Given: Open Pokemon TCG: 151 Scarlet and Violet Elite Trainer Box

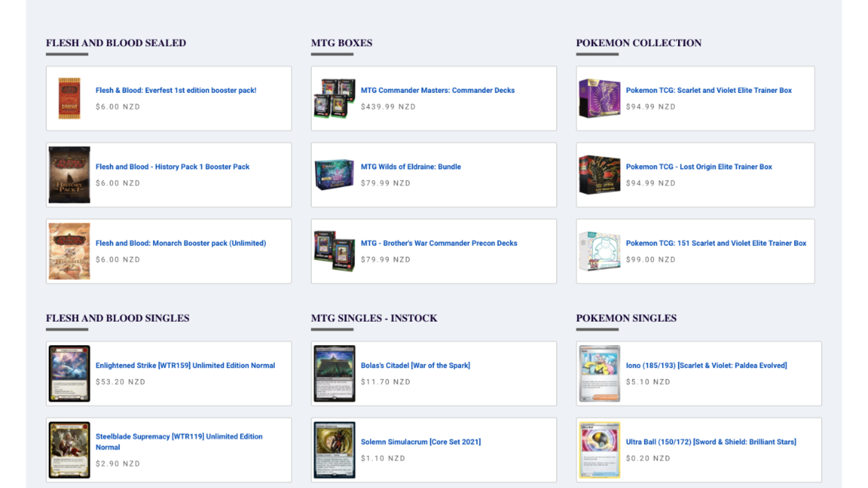Looking at the screenshot, I should coord(716,243).
